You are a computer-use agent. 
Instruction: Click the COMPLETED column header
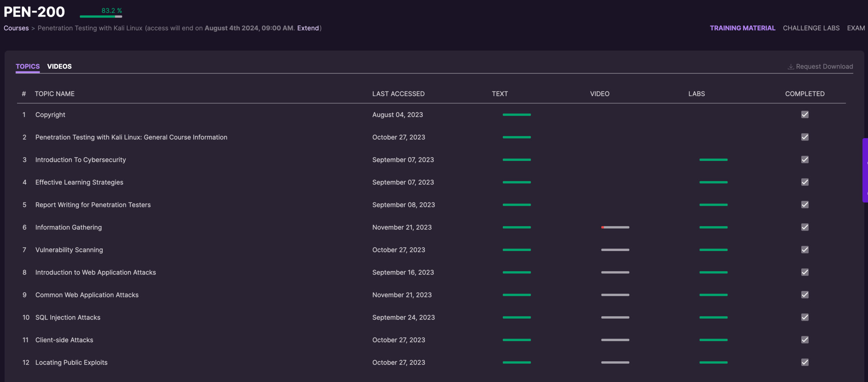click(805, 94)
